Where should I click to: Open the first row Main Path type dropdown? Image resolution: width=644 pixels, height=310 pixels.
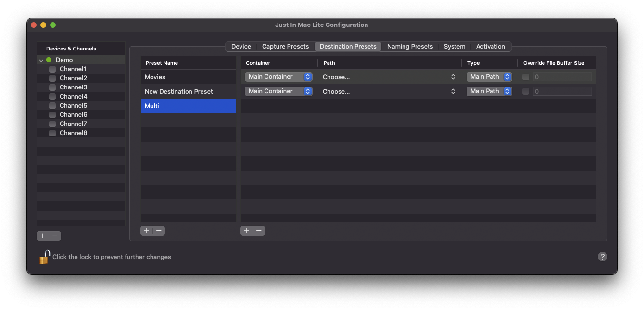click(x=489, y=77)
